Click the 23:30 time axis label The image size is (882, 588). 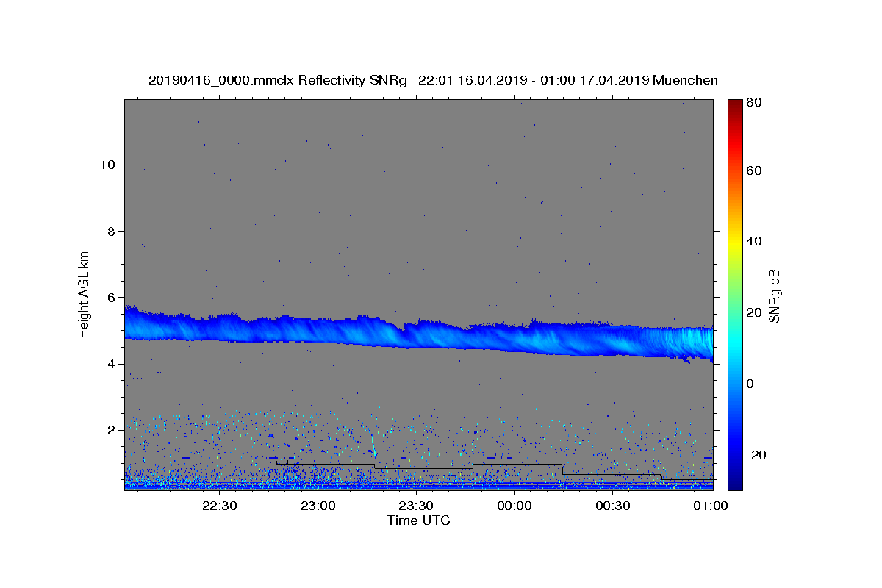417,506
